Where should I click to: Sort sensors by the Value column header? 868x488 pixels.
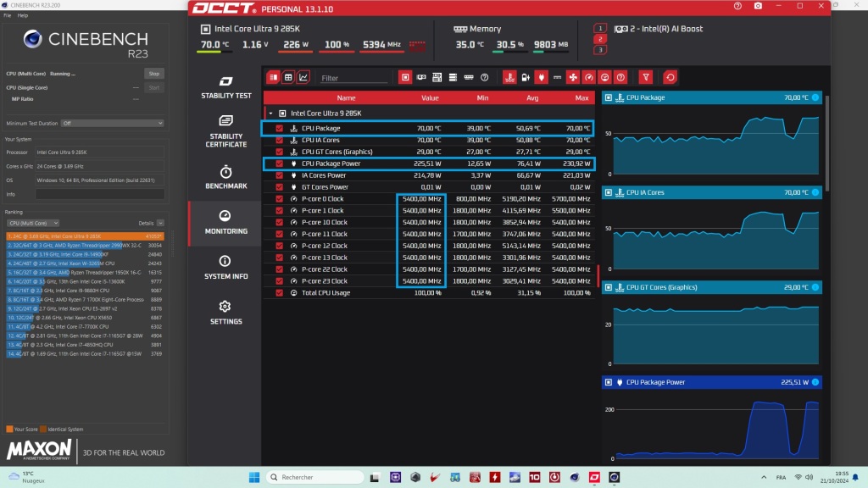pyautogui.click(x=430, y=98)
